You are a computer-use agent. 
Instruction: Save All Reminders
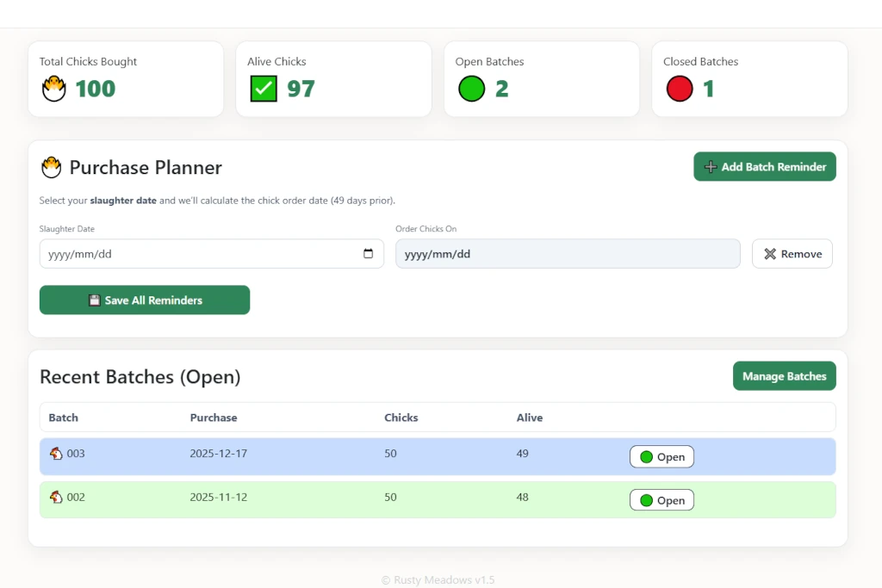tap(145, 300)
